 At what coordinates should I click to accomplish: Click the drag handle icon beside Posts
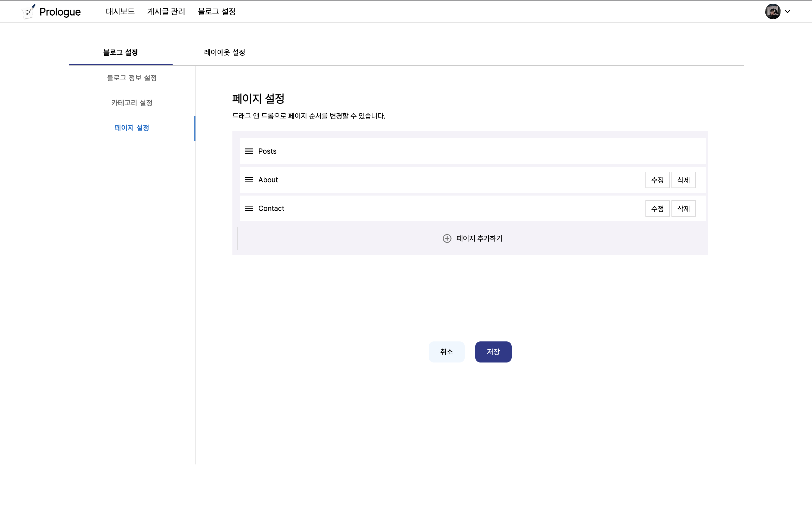249,151
